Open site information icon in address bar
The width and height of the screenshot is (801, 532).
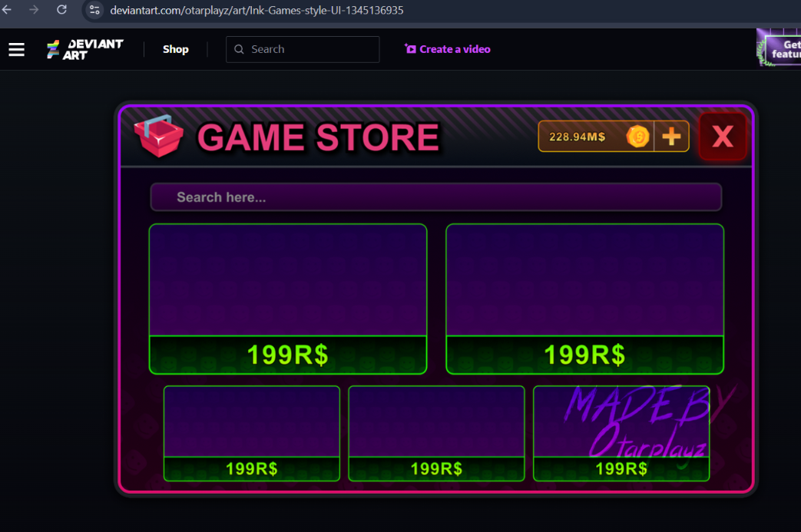point(94,10)
